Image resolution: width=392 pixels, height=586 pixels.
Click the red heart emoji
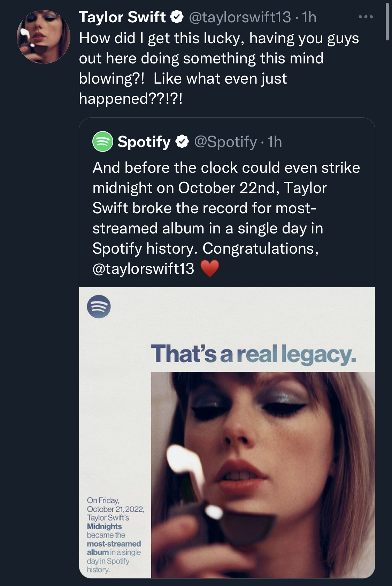coord(210,269)
